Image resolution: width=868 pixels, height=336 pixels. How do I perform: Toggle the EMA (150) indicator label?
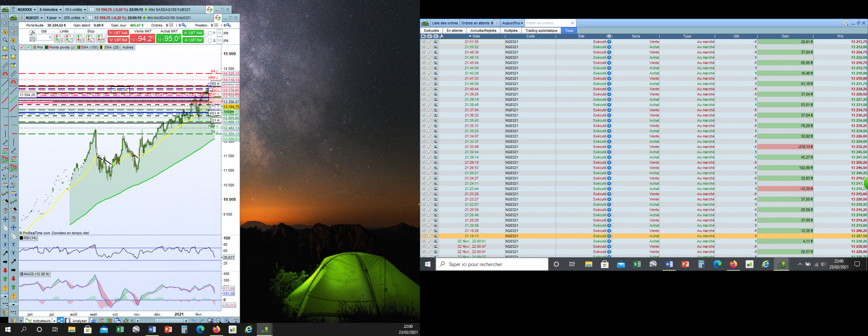tap(87, 47)
